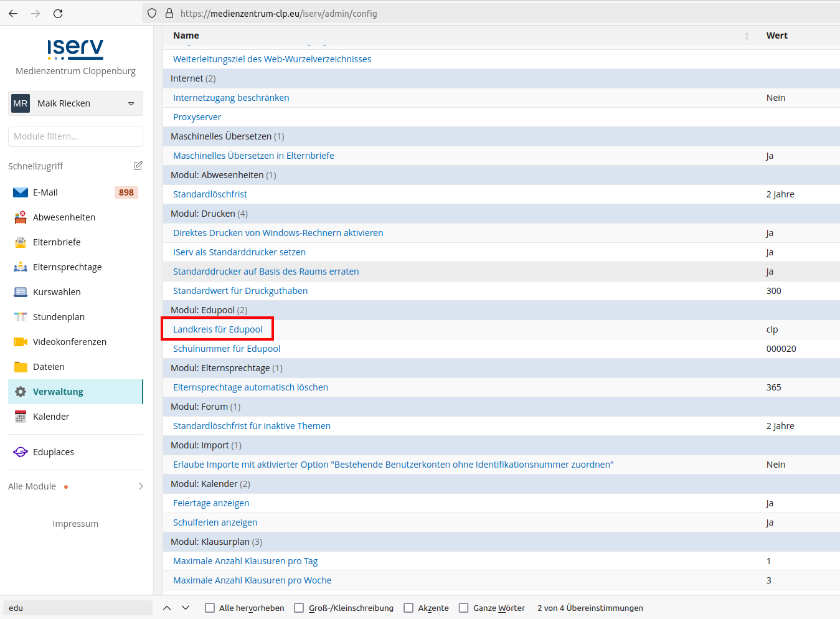Enable the Alle hervorheben checkbox
The height and width of the screenshot is (619, 840).
click(210, 608)
